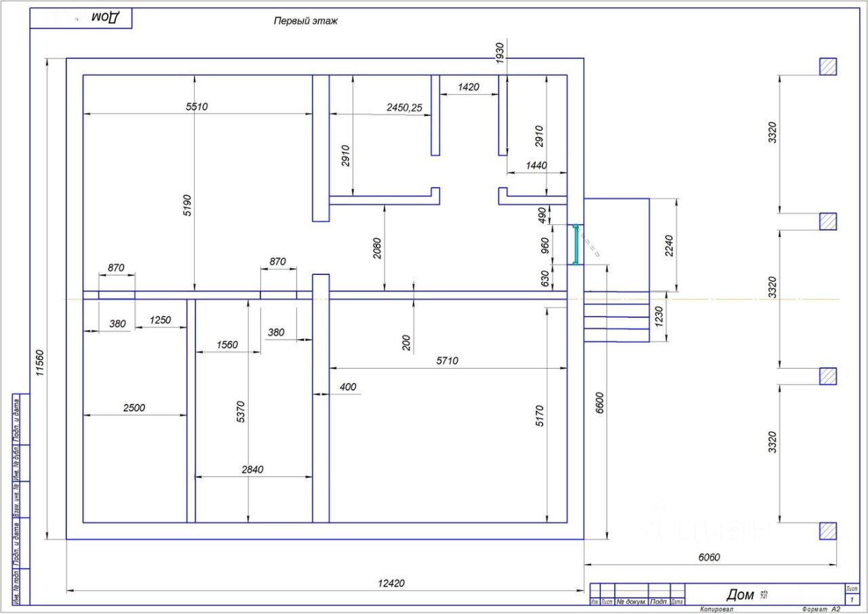868x614 pixels.
Task: Select the second hatched column from top
Action: pos(828,221)
